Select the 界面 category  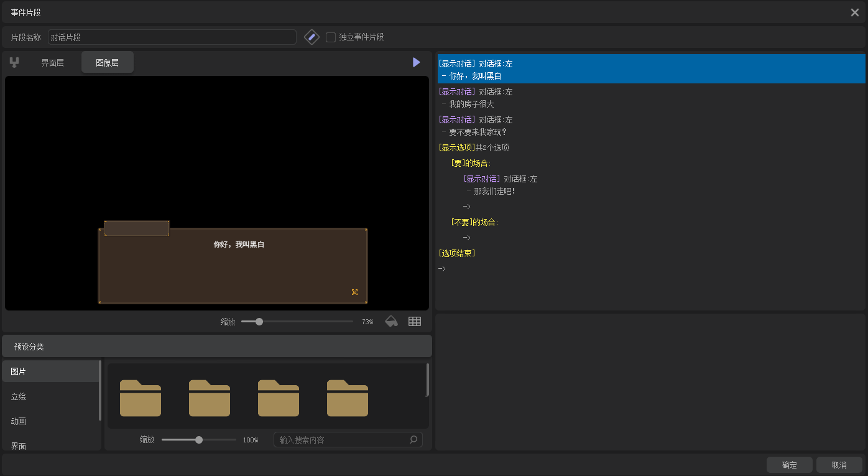click(x=50, y=443)
